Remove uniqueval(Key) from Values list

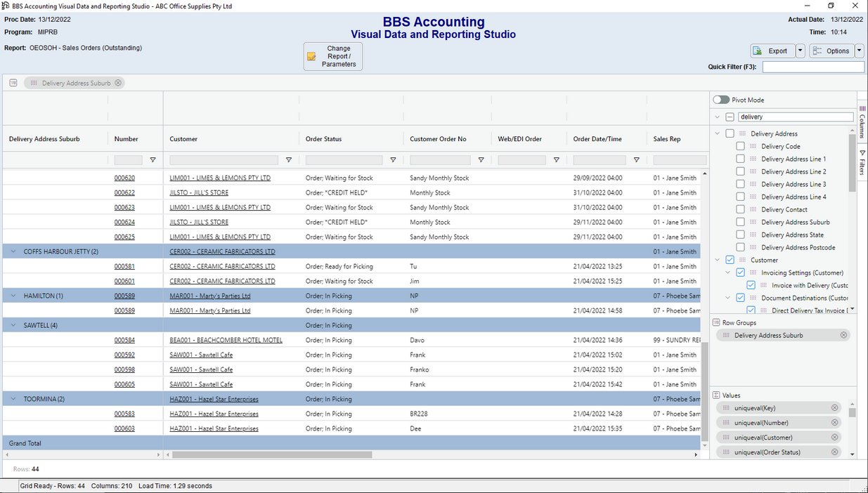834,408
